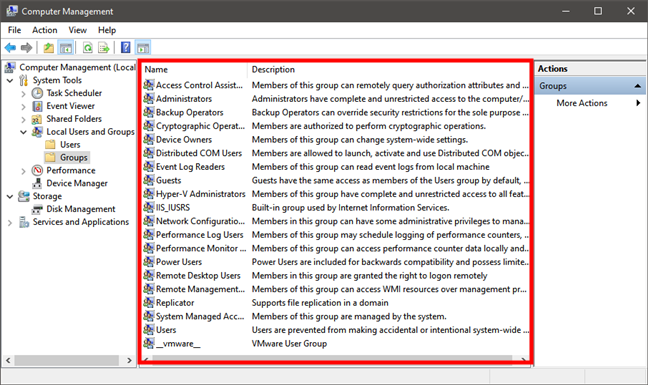Click the __vmware__ group icon
This screenshot has height=385, width=648.
(x=148, y=343)
